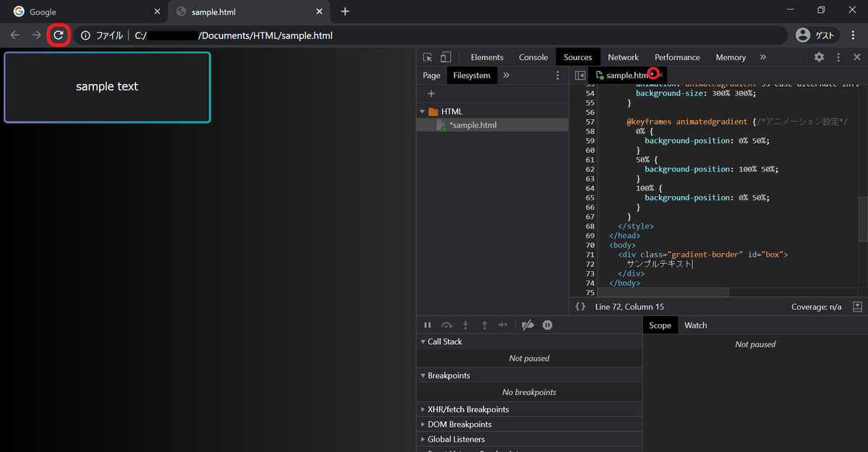Activate the inspect element picker
This screenshot has width=868, height=452.
[427, 57]
